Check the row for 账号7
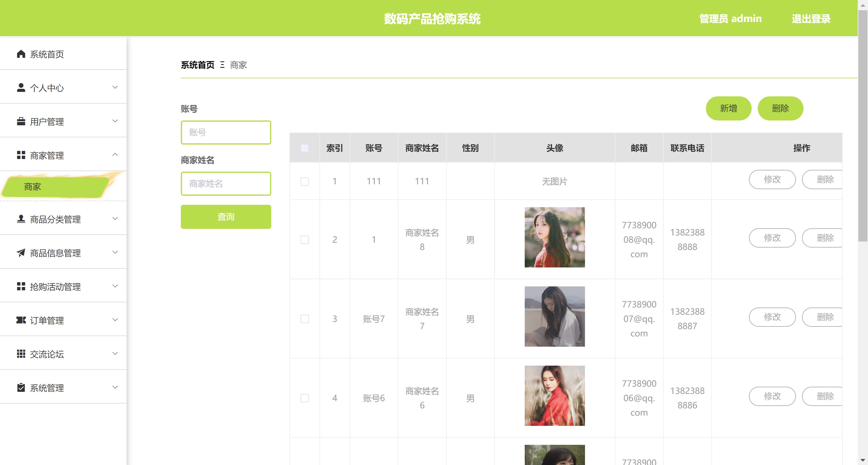Image resolution: width=868 pixels, height=465 pixels. click(305, 319)
